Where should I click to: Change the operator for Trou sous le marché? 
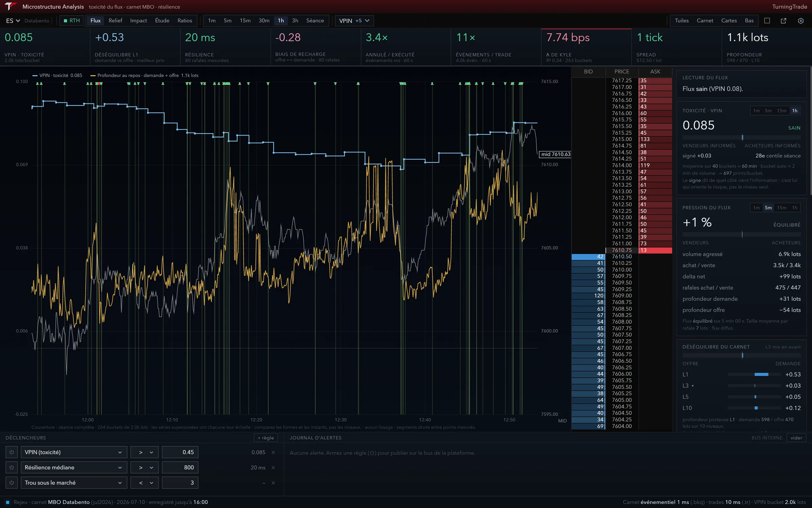pyautogui.click(x=144, y=483)
